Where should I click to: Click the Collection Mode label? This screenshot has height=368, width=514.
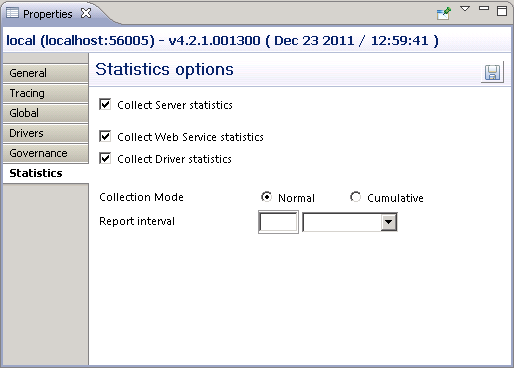point(141,197)
